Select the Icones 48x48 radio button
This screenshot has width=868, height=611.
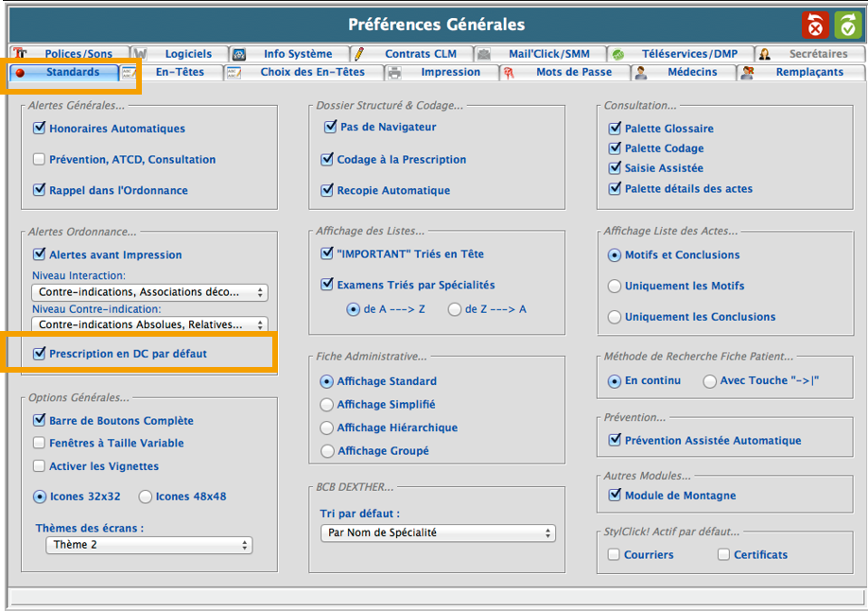click(x=146, y=497)
